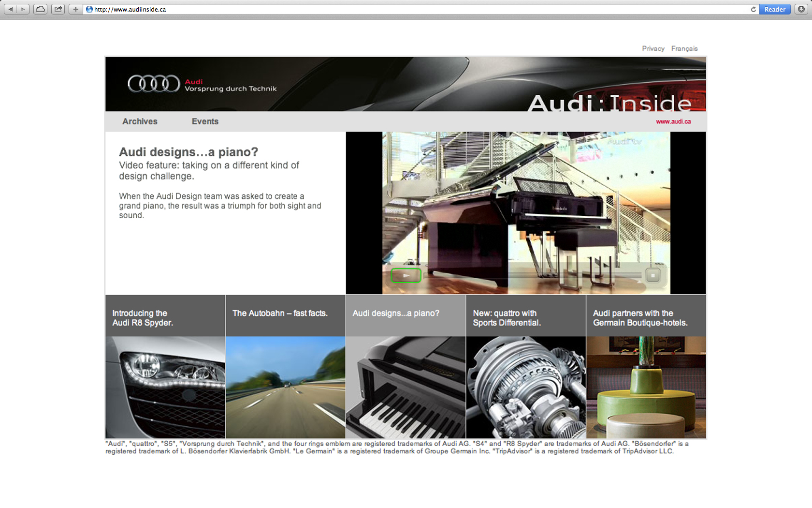
Task: Open the iCloud tabs cloud icon
Action: tap(41, 9)
